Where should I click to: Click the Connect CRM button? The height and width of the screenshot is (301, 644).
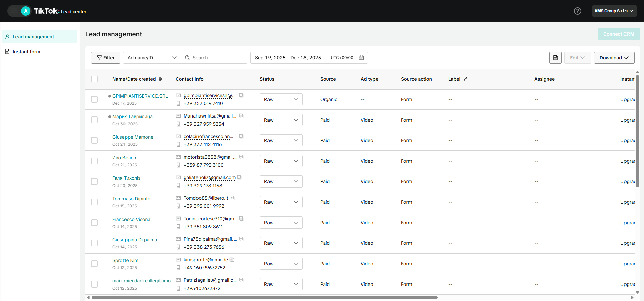618,34
